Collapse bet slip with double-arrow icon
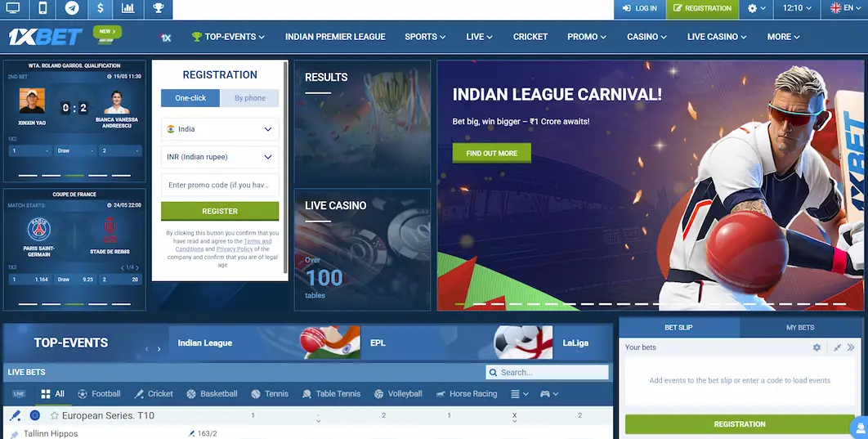Screen dimensions: 868x439 pos(851,347)
